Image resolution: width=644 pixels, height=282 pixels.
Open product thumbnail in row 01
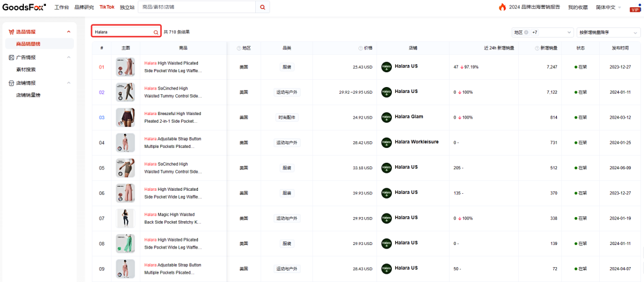[x=125, y=67]
